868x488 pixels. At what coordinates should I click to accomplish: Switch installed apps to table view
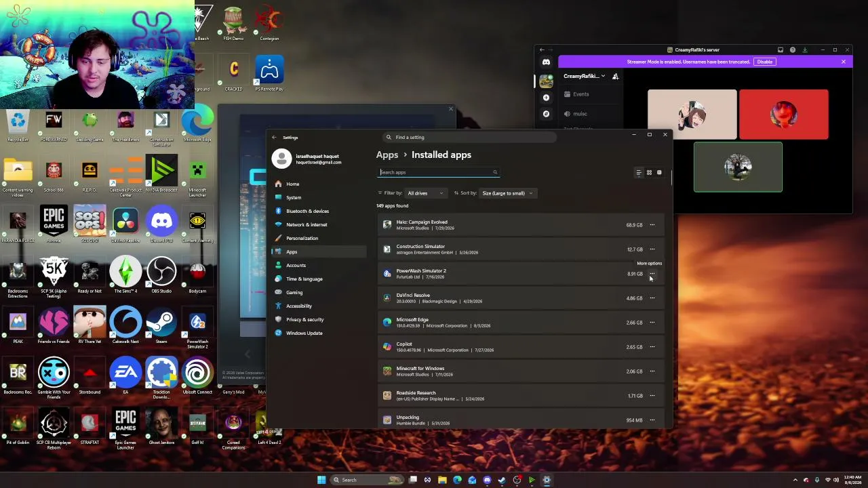point(659,173)
